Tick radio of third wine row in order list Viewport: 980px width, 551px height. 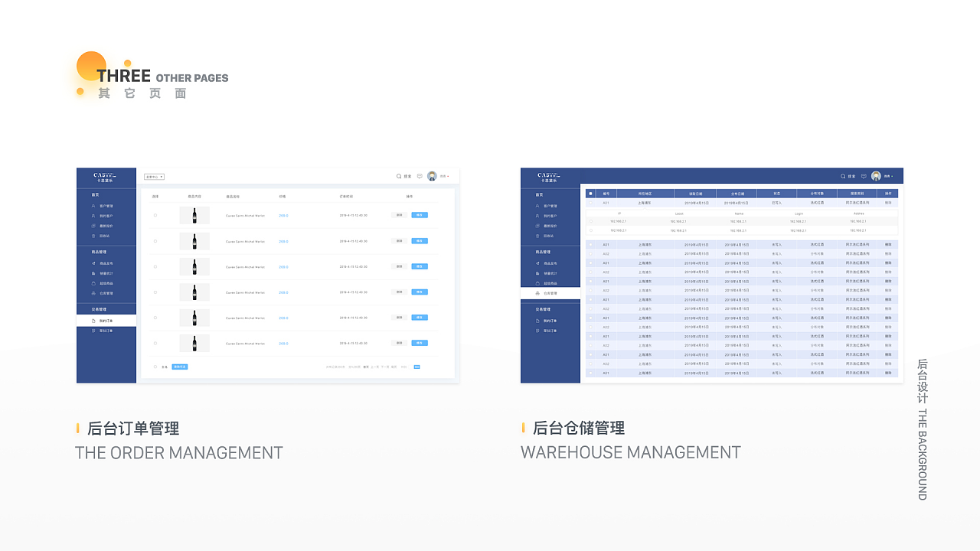155,266
